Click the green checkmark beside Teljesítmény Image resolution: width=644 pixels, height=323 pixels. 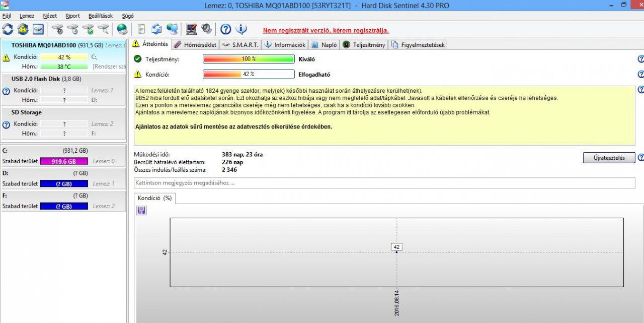click(137, 59)
